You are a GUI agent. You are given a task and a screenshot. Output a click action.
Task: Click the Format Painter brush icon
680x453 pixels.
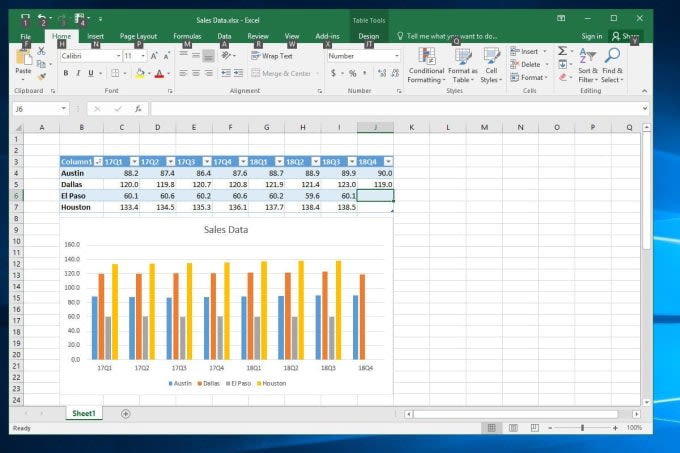click(x=41, y=77)
